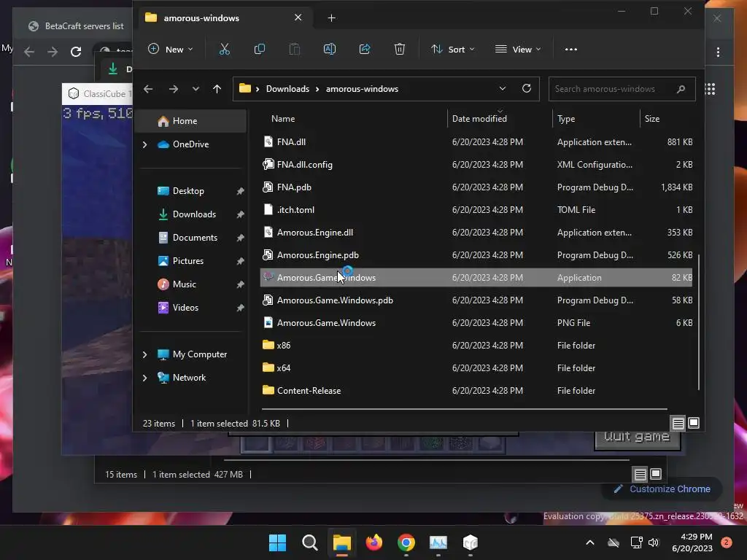Open Google apps grid in Chrome
The width and height of the screenshot is (747, 560).
pyautogui.click(x=710, y=89)
